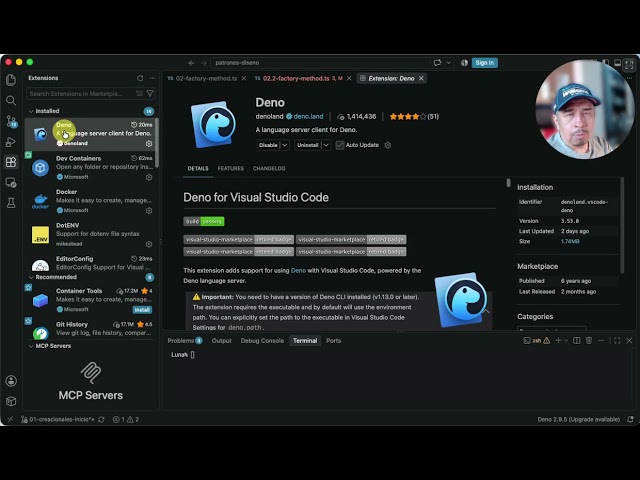Open 1.74MB size link
Viewport: 640px width, 480px height.
click(x=570, y=241)
